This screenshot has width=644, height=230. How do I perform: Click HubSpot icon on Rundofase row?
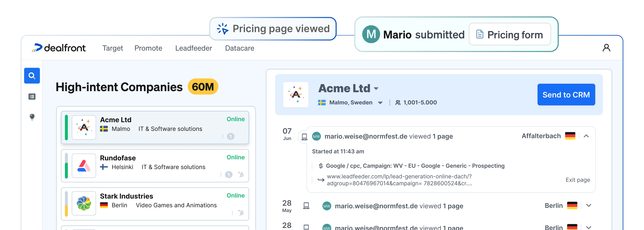241,174
